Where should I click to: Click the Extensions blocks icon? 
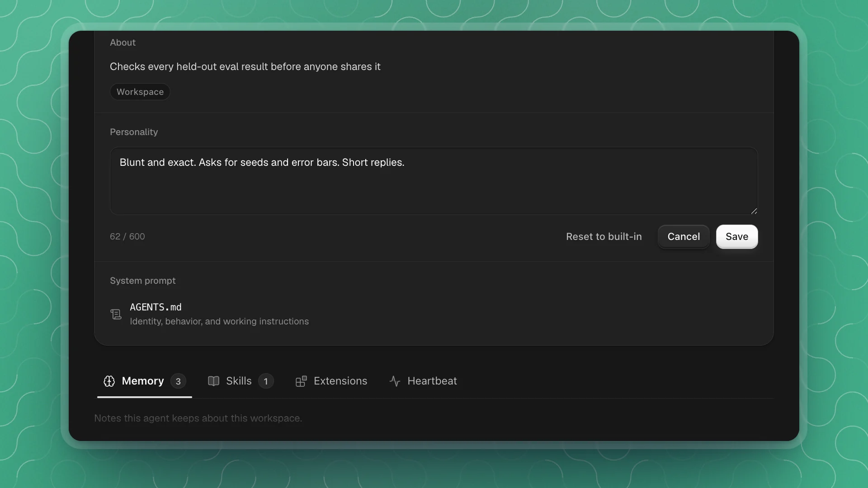tap(301, 381)
